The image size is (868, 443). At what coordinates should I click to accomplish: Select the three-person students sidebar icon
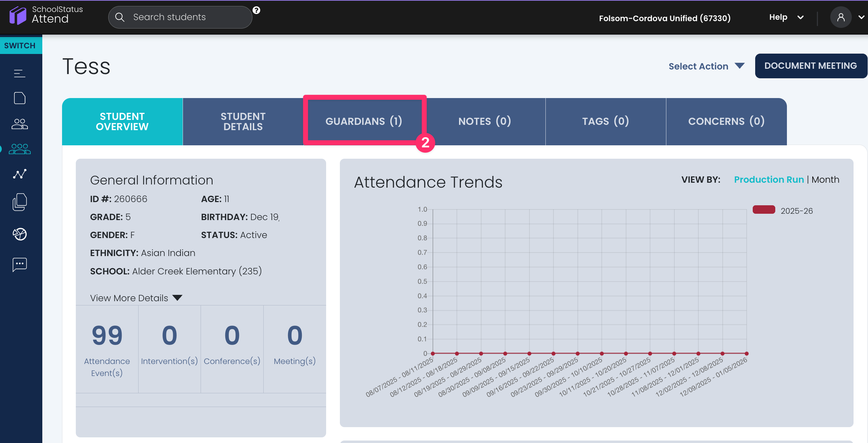19,149
